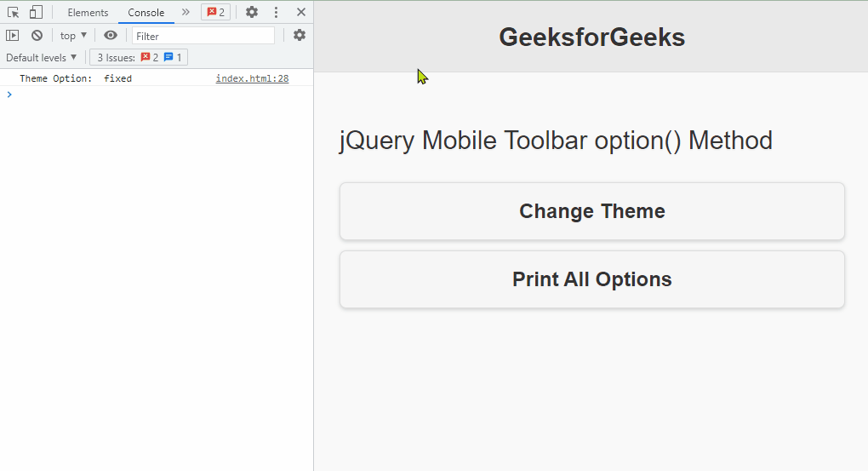Activate the inspect element picker
The image size is (868, 471).
click(x=13, y=13)
